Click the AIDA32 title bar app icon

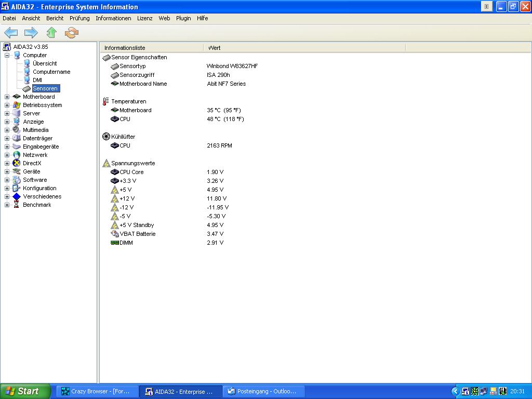point(5,6)
